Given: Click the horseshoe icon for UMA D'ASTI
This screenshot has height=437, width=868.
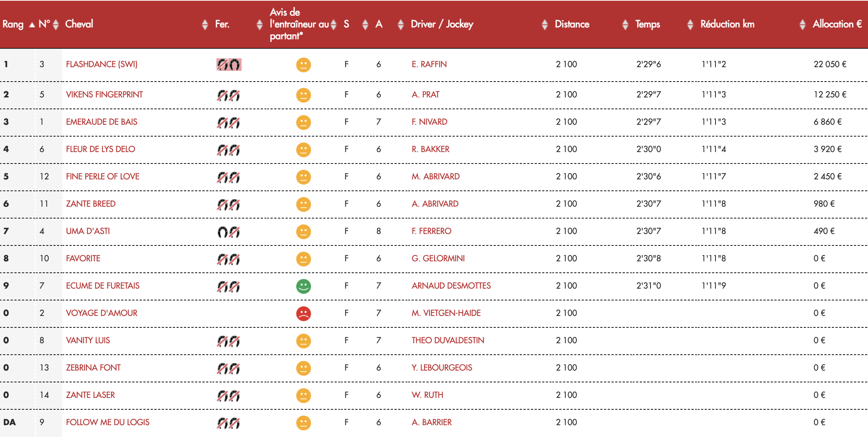Looking at the screenshot, I should pyautogui.click(x=229, y=232).
